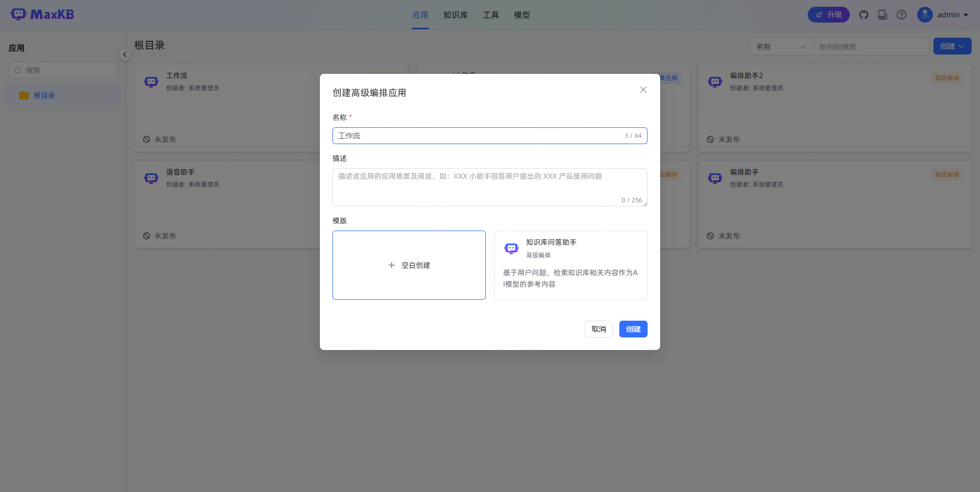Open the GitHub repository icon
This screenshot has width=980, height=492.
click(x=864, y=15)
